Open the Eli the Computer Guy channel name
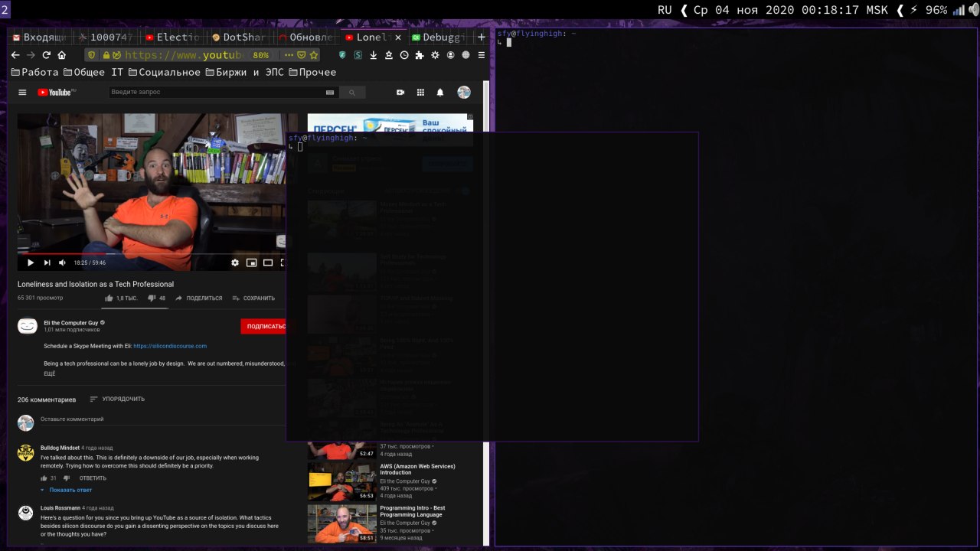980x551 pixels. 71,323
